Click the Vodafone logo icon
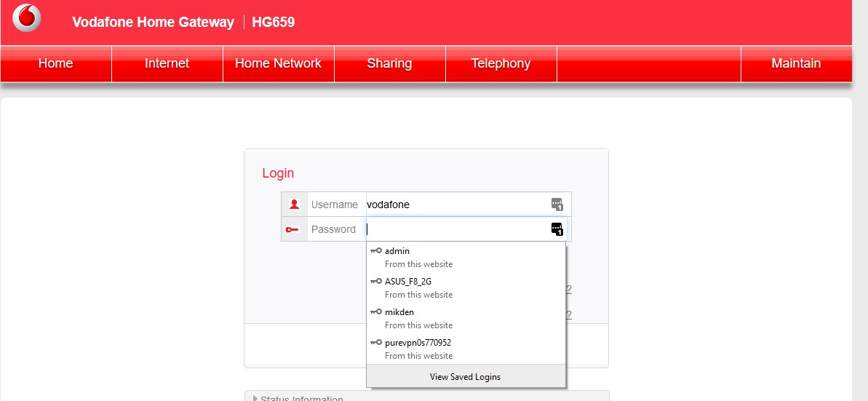The height and width of the screenshot is (401, 868). pos(27,17)
